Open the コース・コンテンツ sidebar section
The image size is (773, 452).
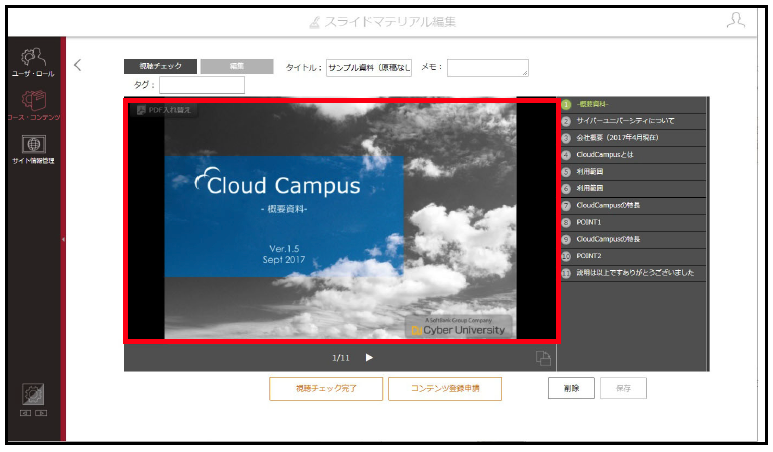[x=33, y=105]
